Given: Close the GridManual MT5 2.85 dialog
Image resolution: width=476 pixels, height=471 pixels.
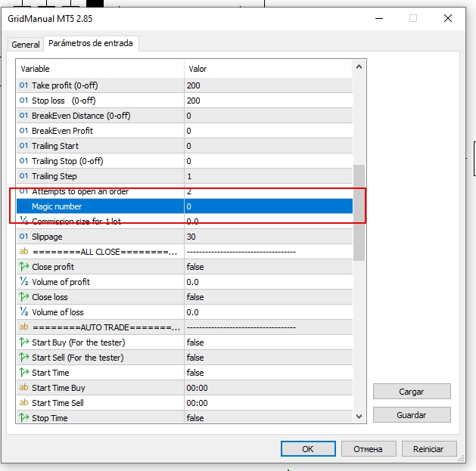Looking at the screenshot, I should (448, 18).
